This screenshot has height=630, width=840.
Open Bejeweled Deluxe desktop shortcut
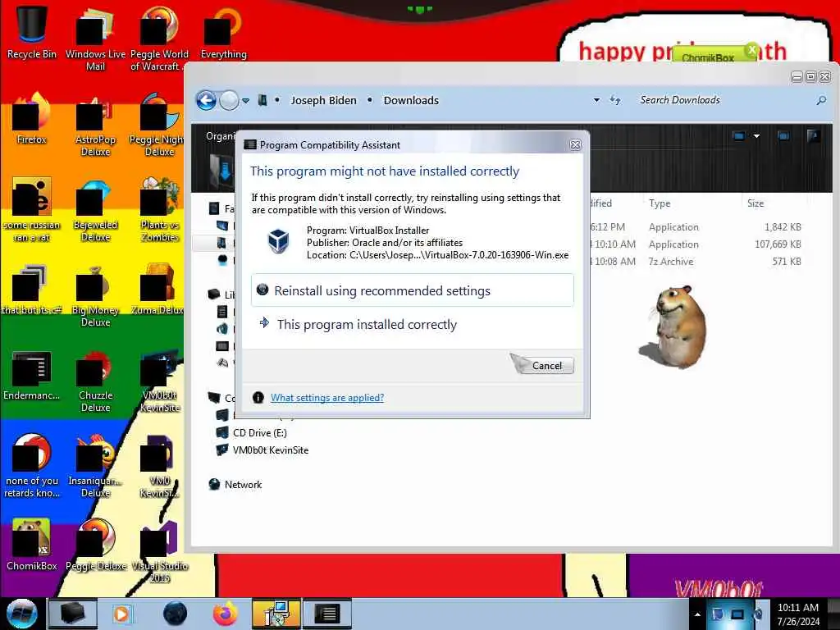coord(95,210)
